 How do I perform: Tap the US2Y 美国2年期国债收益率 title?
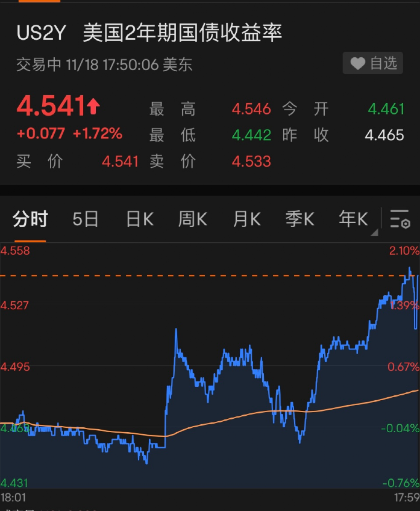[x=149, y=33]
